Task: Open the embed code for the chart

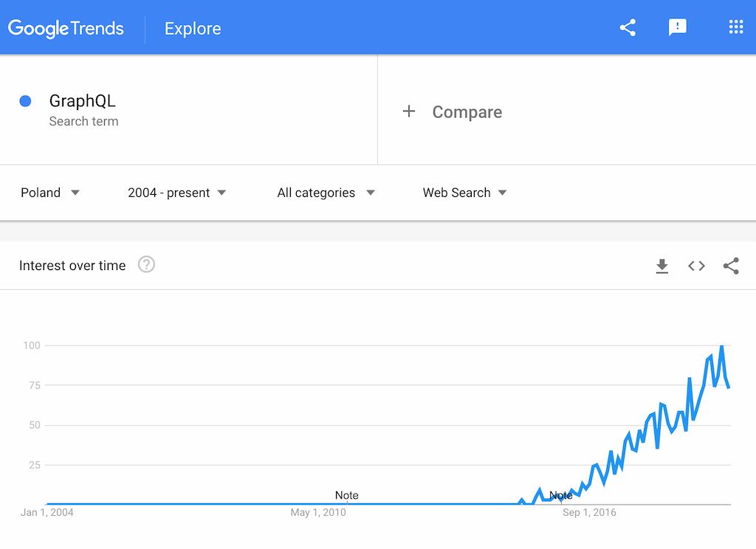Action: [696, 266]
